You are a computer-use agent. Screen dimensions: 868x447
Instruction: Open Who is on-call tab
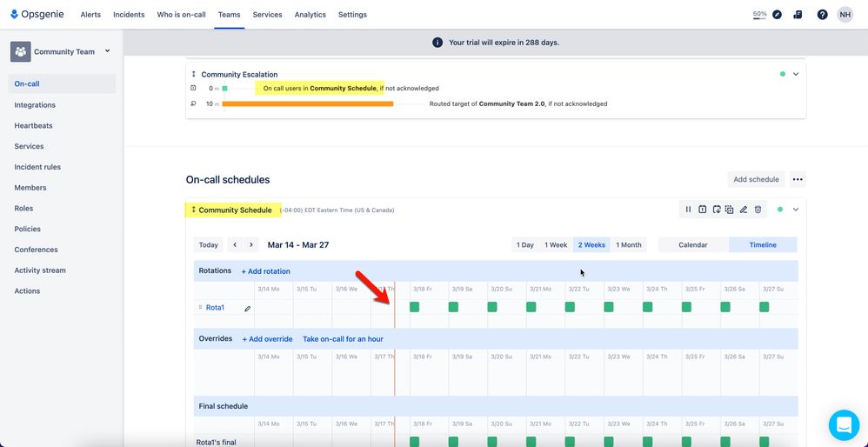coord(181,15)
